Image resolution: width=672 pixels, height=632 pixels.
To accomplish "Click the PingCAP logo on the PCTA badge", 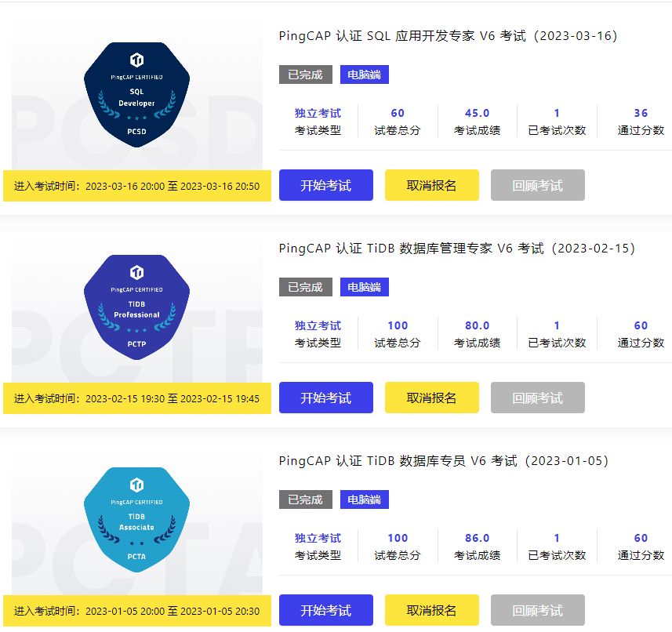I will coord(137,485).
